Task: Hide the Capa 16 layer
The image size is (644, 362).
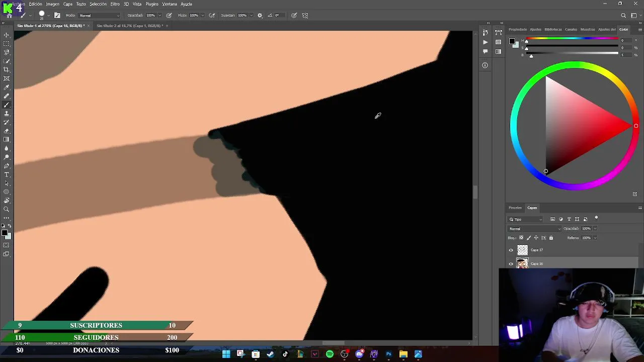Action: (x=511, y=263)
